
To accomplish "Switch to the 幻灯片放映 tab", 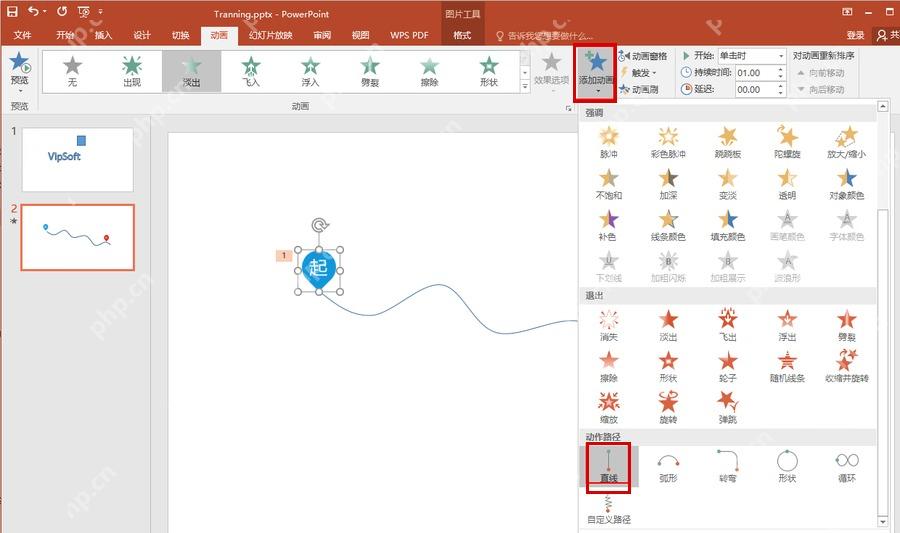I will [x=270, y=35].
